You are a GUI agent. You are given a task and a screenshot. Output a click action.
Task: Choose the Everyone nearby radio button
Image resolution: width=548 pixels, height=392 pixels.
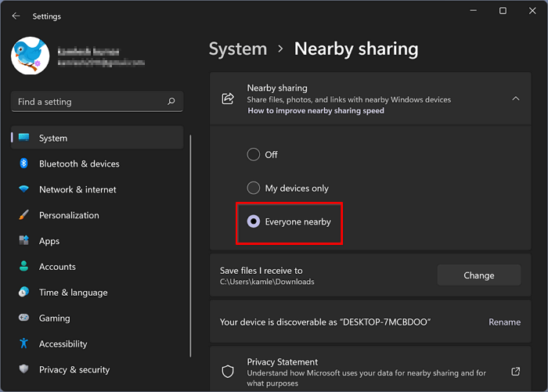pyautogui.click(x=254, y=221)
